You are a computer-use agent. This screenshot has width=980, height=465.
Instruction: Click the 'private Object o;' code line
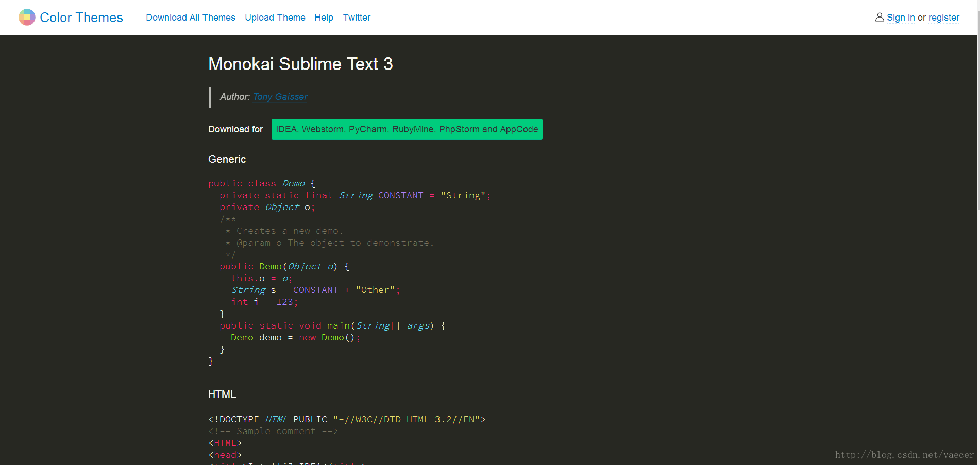[x=267, y=207]
